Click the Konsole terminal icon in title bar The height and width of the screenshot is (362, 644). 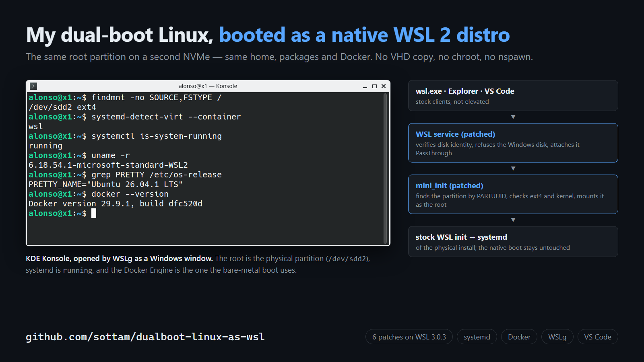tap(33, 86)
